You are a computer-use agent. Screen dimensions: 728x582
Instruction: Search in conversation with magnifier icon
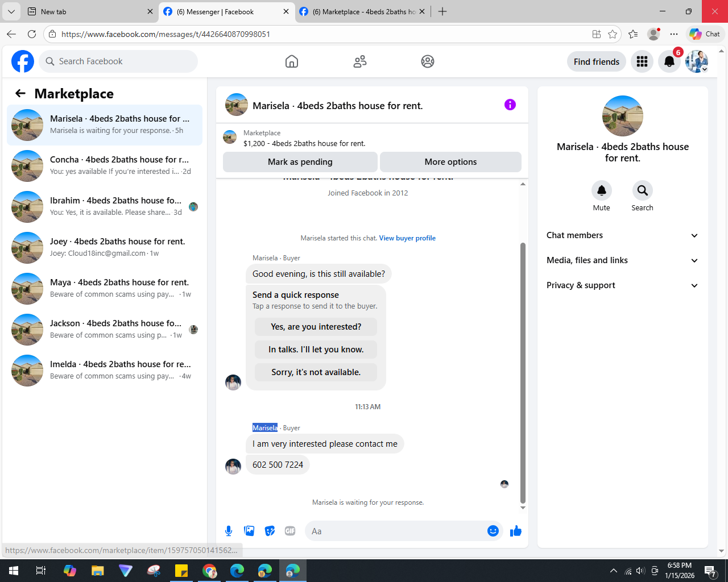tap(642, 190)
